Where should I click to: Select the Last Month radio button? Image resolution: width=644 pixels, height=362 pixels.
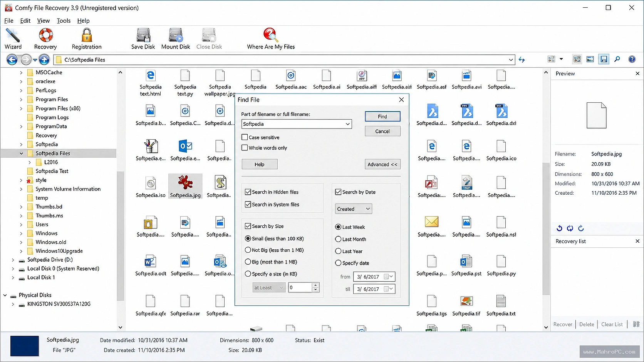(x=338, y=239)
